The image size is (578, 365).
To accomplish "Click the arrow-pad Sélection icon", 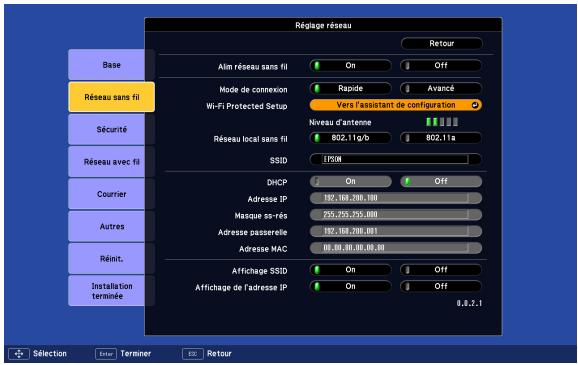I will [x=19, y=354].
